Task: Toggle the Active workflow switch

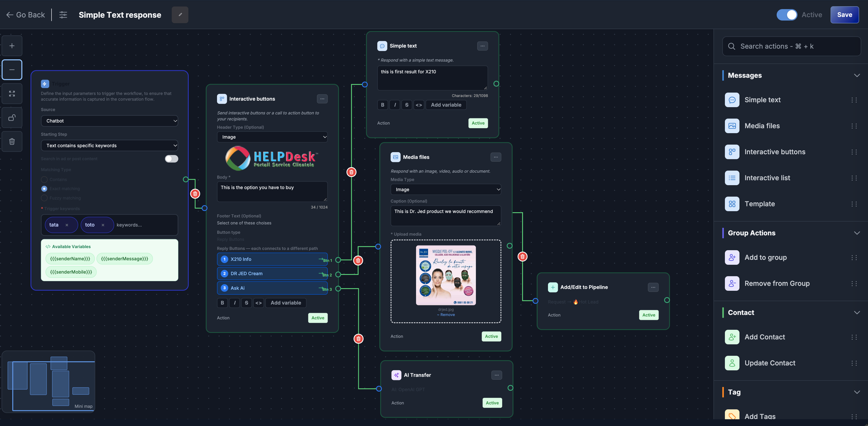Action: (x=787, y=15)
